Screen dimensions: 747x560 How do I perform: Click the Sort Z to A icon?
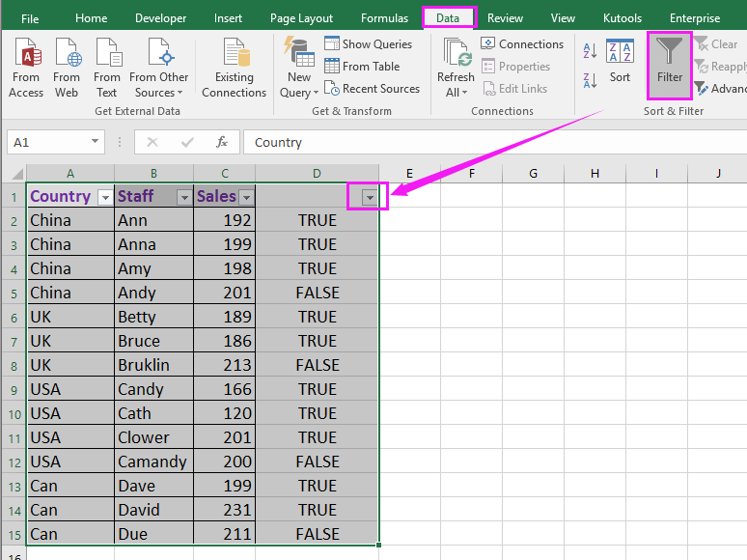click(x=590, y=79)
